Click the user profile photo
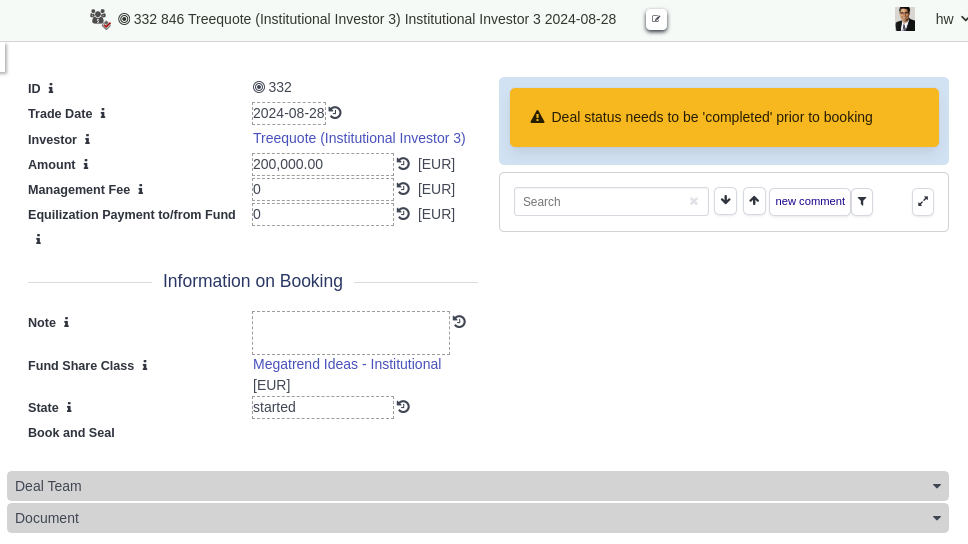 click(905, 19)
